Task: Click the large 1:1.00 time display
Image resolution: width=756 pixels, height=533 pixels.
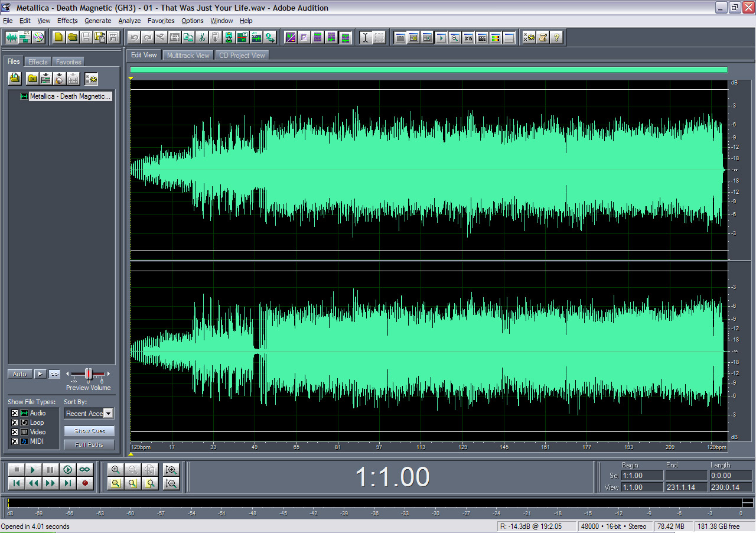Action: pos(392,477)
